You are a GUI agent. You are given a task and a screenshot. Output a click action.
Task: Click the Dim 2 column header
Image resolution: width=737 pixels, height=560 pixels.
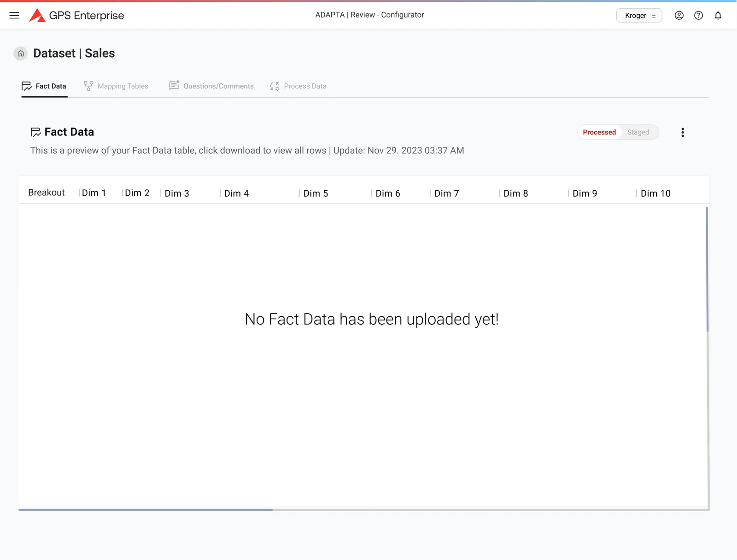point(137,193)
